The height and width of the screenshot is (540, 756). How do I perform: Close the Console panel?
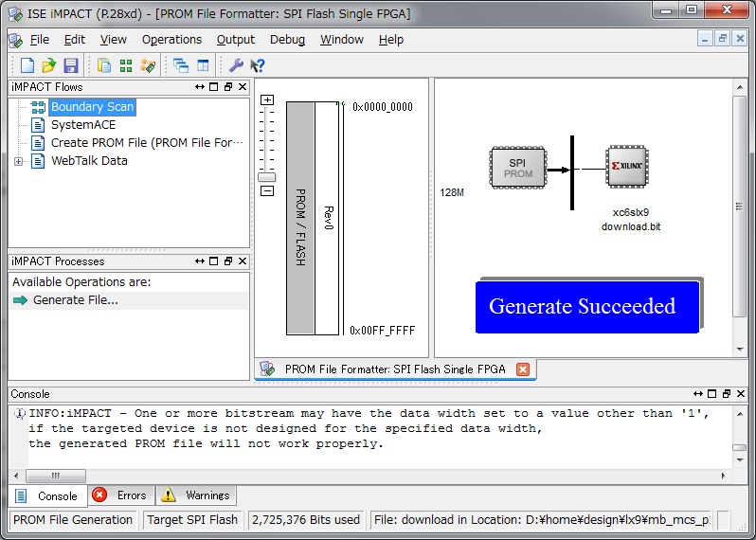pos(741,394)
